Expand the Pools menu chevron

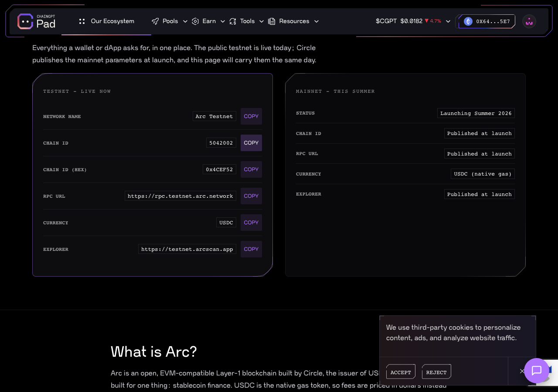coord(185,21)
